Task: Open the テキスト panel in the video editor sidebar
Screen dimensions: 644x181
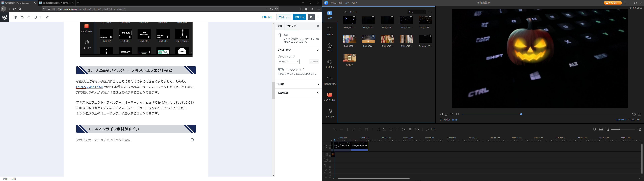Action: pos(330,31)
